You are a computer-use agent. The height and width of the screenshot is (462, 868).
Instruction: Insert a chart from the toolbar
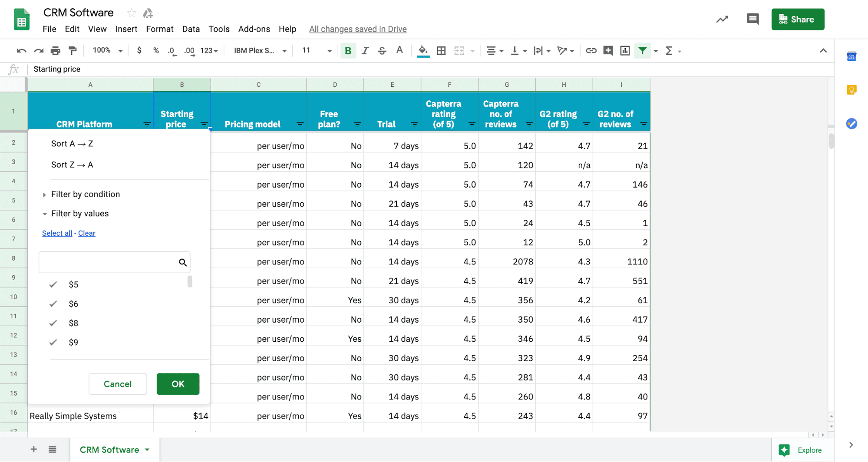pos(625,51)
